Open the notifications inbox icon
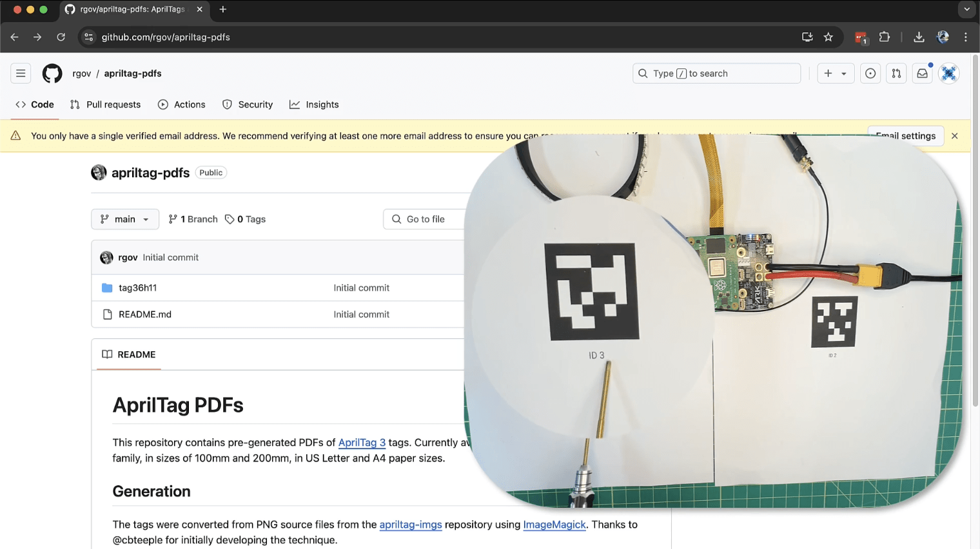 click(x=923, y=73)
